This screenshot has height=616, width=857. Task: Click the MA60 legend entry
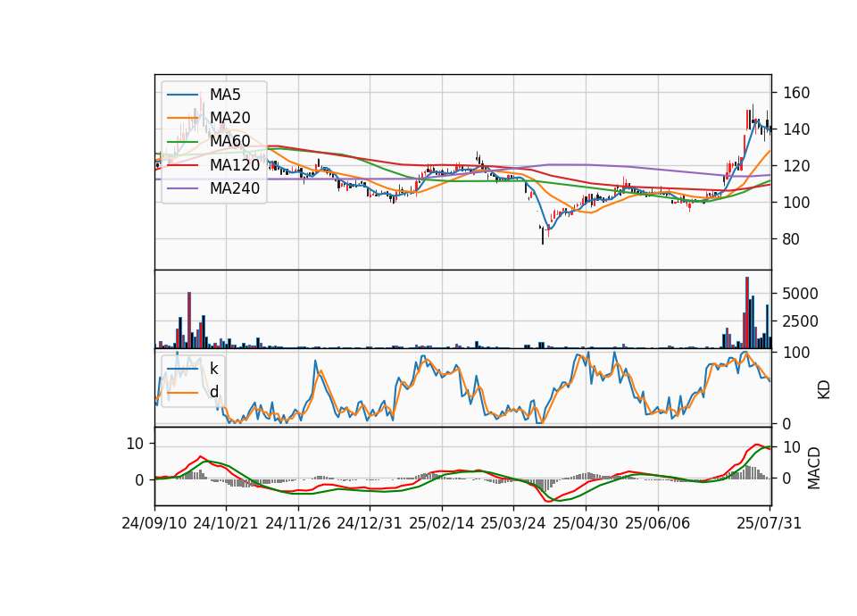click(x=209, y=142)
